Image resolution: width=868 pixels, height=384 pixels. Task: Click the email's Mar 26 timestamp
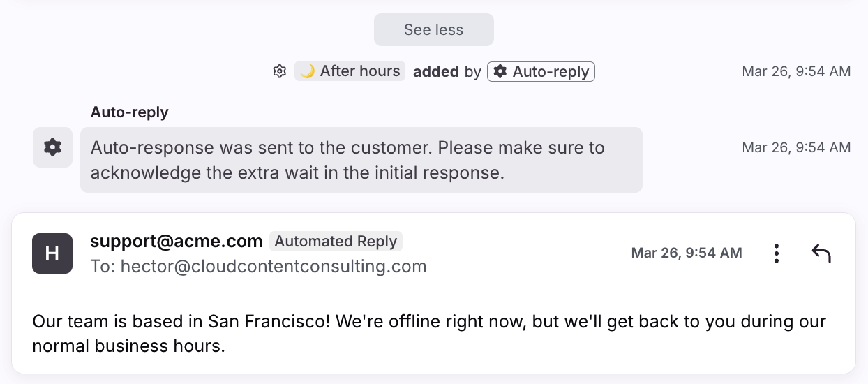click(x=686, y=253)
